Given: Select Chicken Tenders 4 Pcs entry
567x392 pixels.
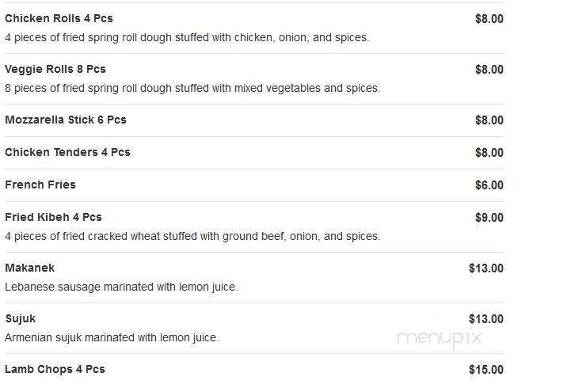Looking at the screenshot, I should (x=67, y=152).
